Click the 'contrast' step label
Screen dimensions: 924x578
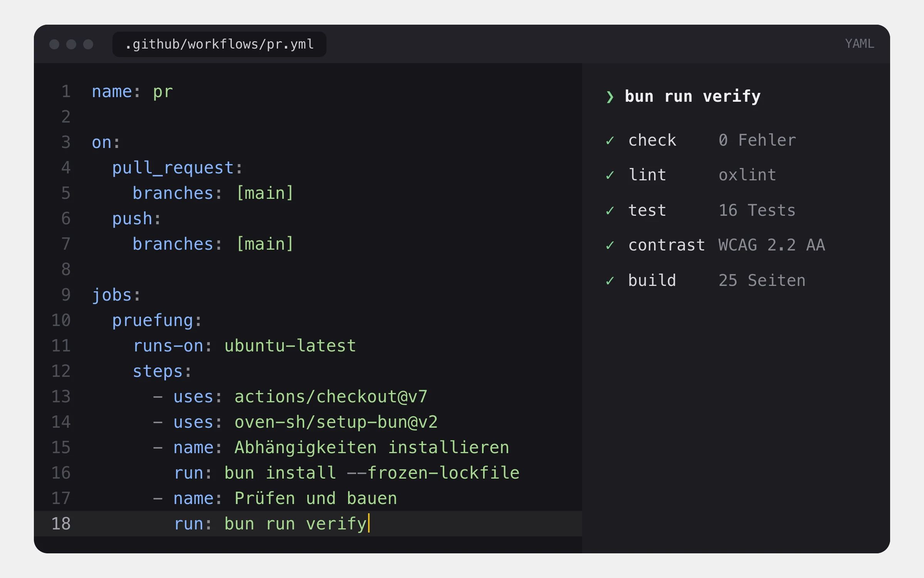pos(667,245)
